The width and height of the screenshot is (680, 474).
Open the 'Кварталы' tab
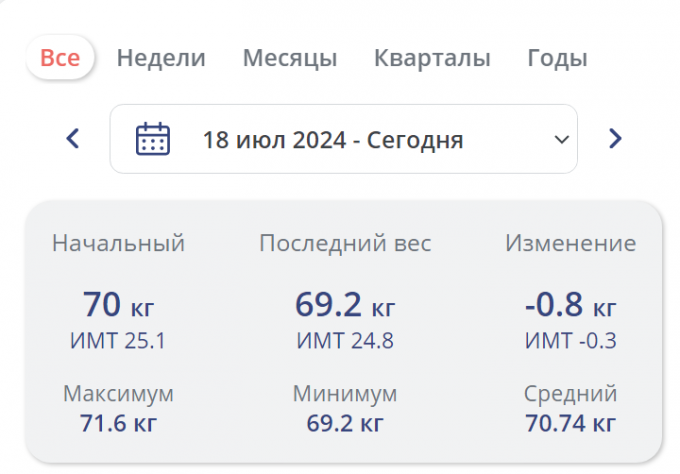(432, 58)
